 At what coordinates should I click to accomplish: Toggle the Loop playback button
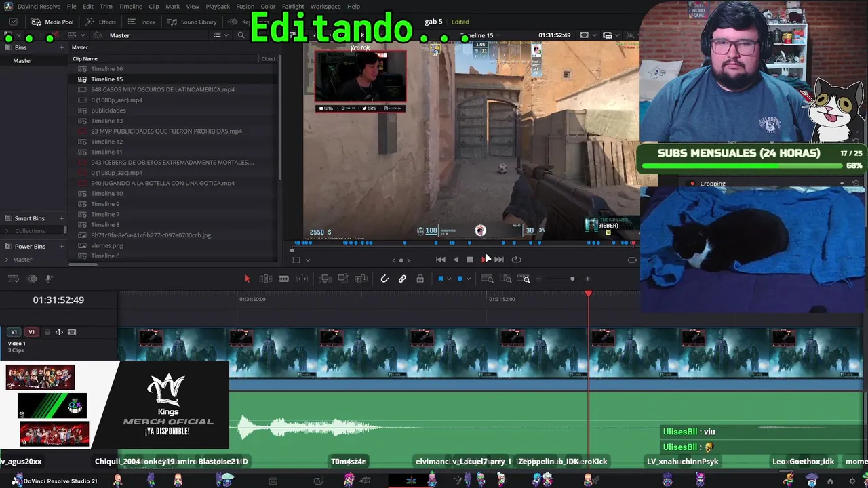point(517,260)
